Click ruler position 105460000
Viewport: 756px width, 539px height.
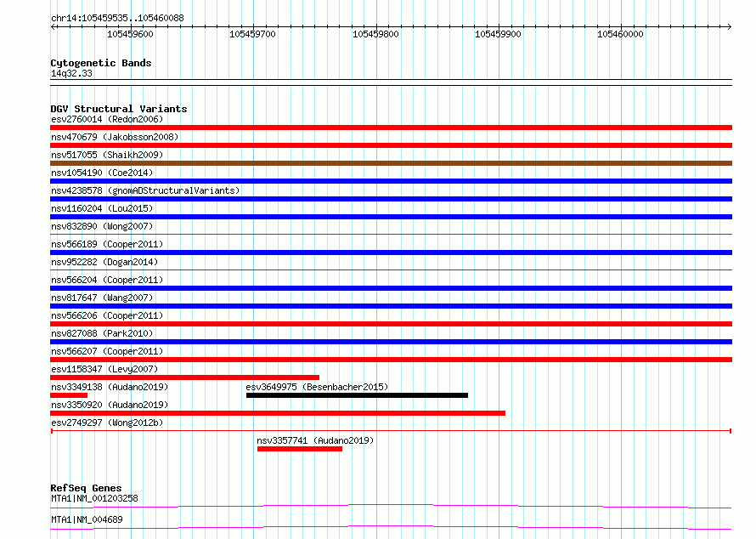(x=621, y=34)
